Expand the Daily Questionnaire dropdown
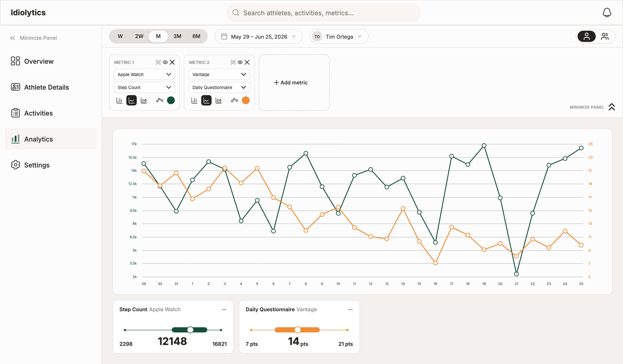The image size is (623, 364). pos(219,87)
